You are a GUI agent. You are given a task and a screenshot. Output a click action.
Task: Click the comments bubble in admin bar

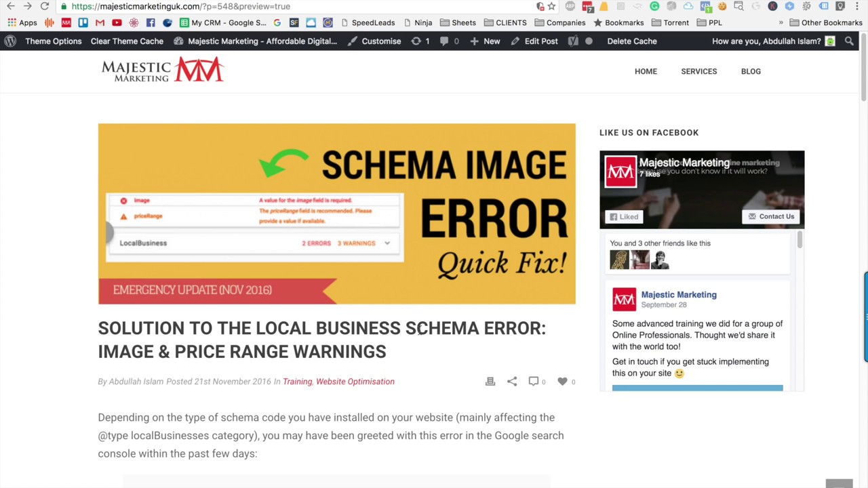[449, 41]
